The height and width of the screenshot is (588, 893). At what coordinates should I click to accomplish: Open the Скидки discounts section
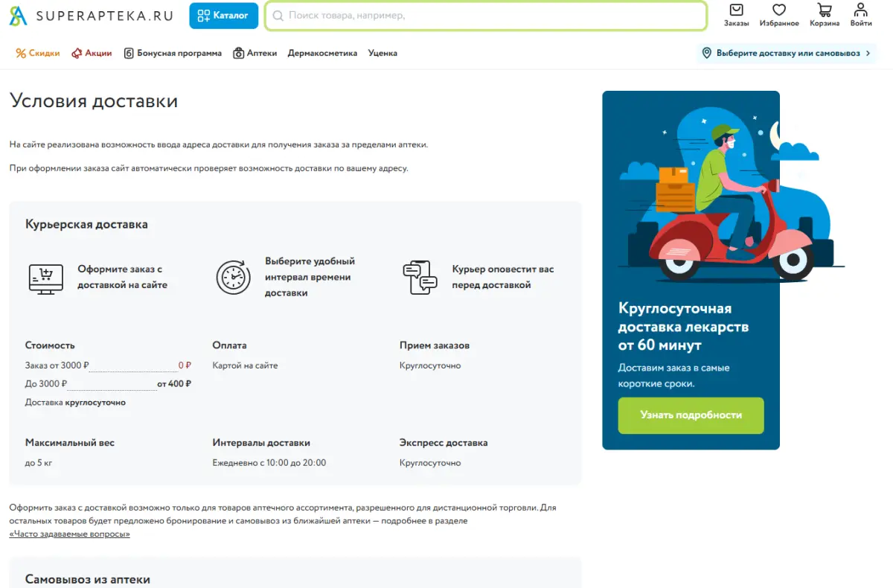pyautogui.click(x=38, y=54)
